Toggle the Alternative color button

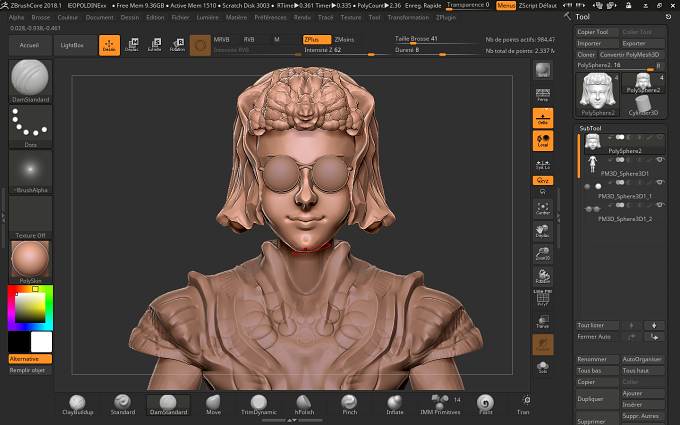30,359
